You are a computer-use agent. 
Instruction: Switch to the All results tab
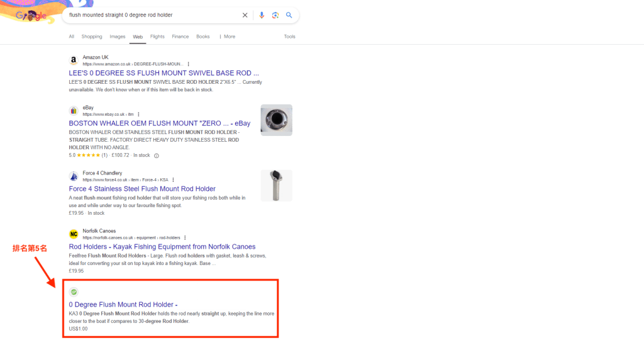tap(72, 37)
